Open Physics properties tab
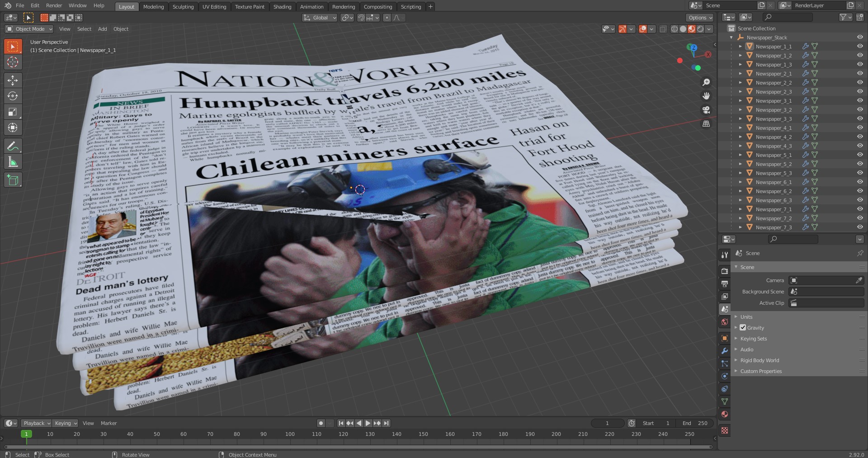 coord(725,376)
